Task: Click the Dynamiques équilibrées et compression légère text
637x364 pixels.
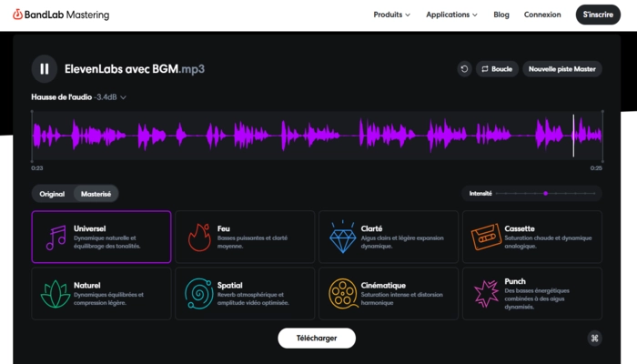Action: click(x=108, y=298)
